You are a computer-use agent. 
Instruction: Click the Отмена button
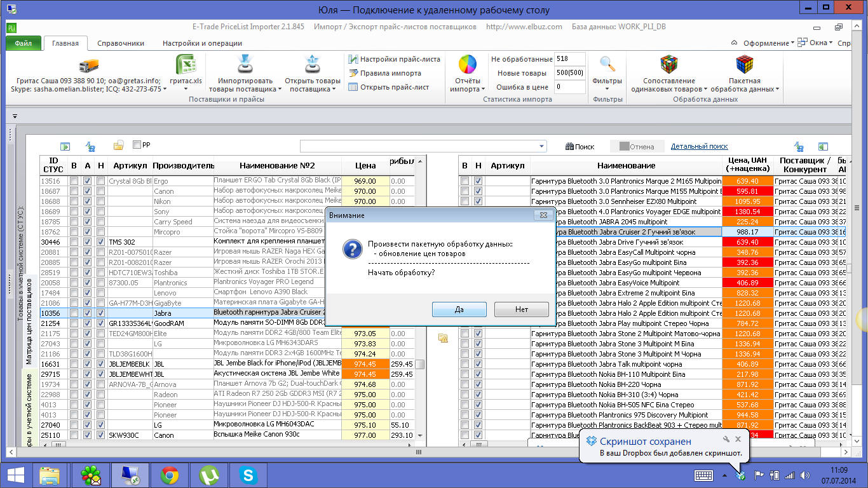[x=637, y=146]
